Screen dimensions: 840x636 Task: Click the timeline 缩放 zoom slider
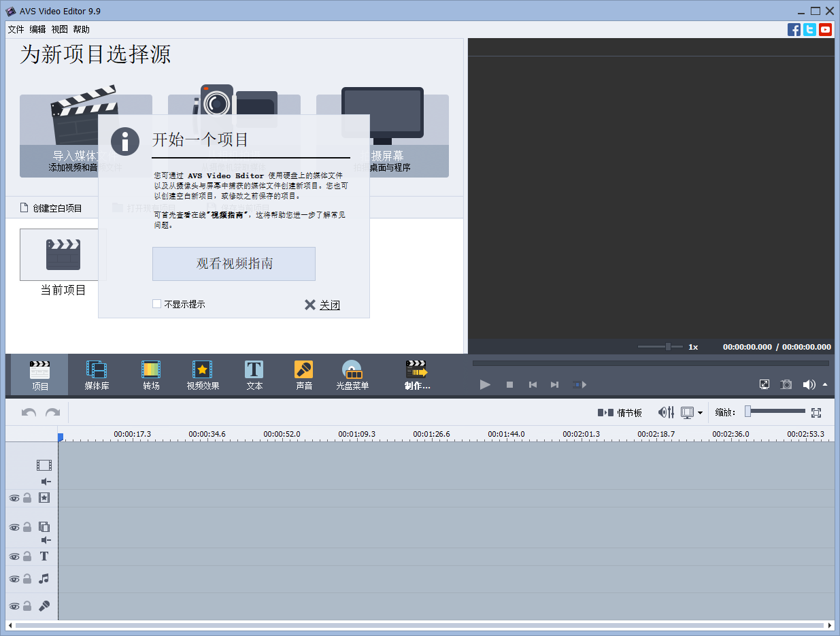tap(775, 412)
